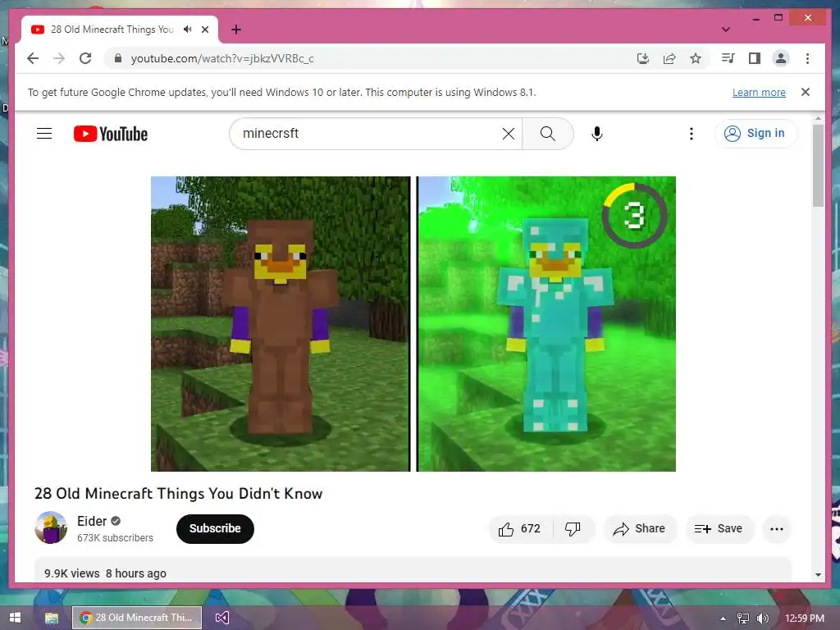Expand the description showing 9.9K views
Image resolution: width=840 pixels, height=630 pixels.
pyautogui.click(x=413, y=570)
